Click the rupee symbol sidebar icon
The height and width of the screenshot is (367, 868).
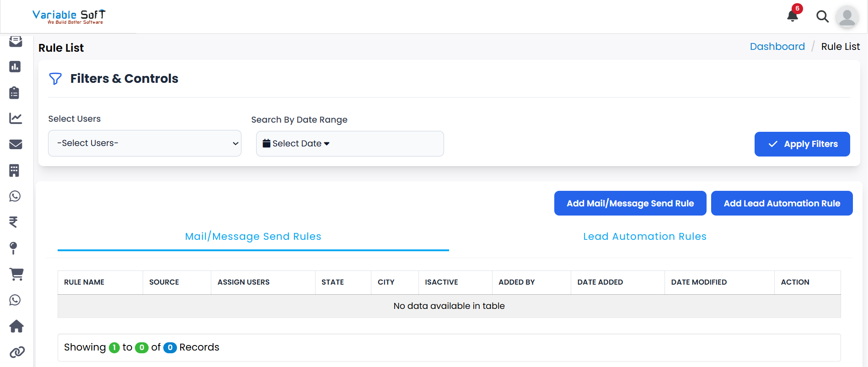tap(14, 222)
